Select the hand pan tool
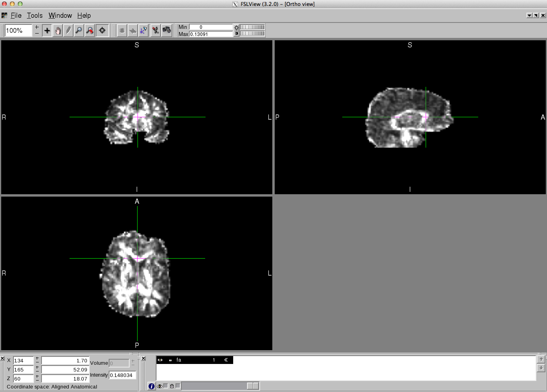Screen dimensions: 547x392 coord(58,30)
